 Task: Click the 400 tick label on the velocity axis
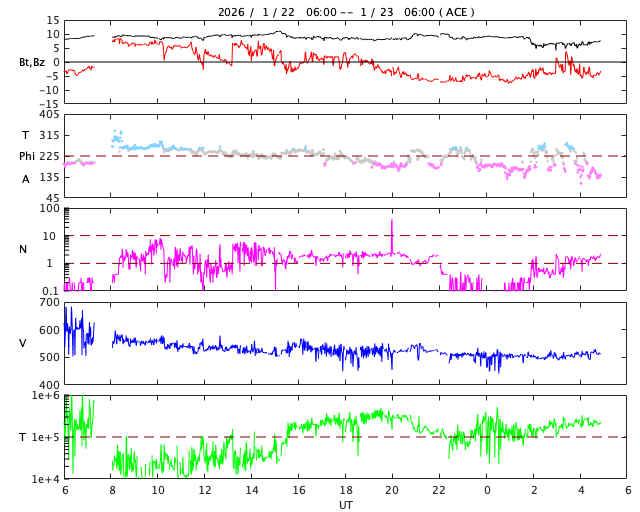tap(50, 385)
